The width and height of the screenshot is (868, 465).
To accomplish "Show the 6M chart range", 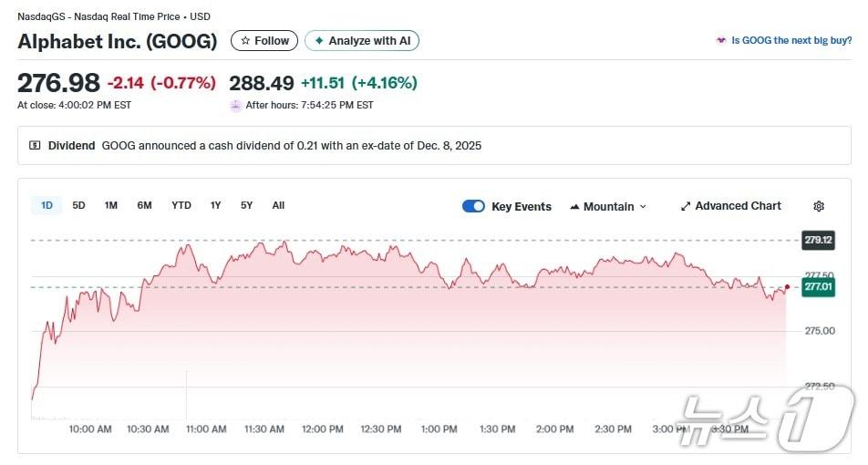I will pos(144,205).
